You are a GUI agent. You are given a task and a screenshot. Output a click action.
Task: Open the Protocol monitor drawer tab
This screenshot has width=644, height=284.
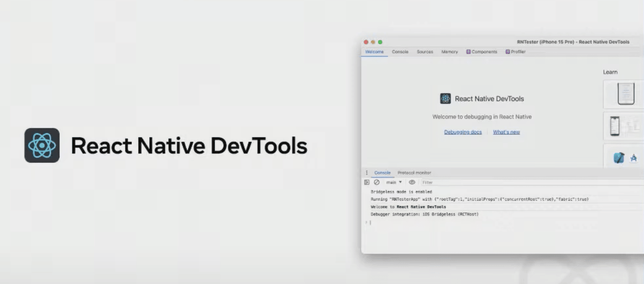click(x=414, y=173)
